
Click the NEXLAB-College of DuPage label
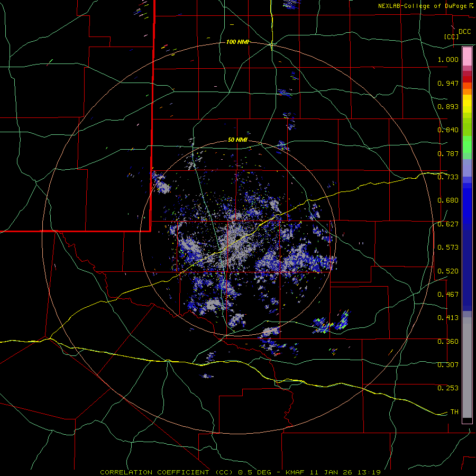(x=422, y=6)
